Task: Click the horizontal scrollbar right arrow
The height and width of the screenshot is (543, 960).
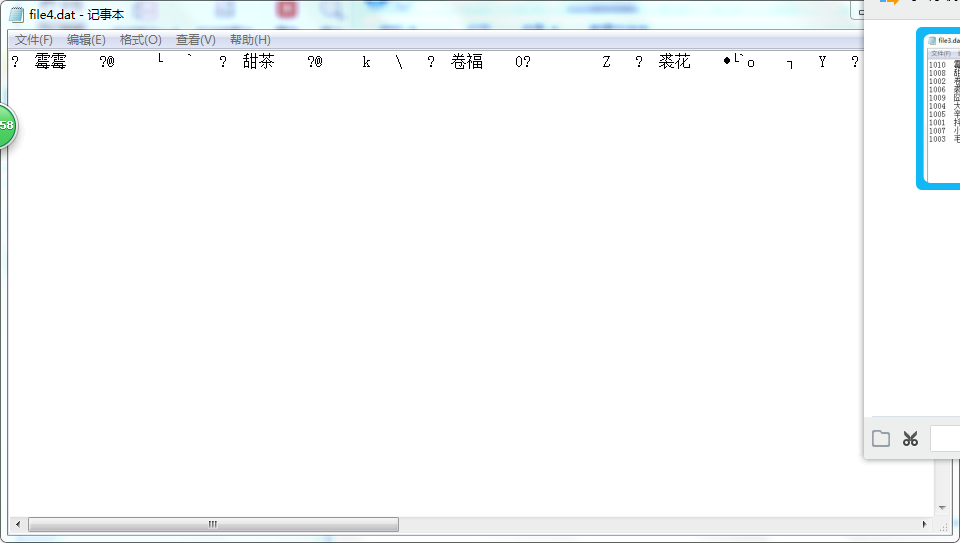Action: [924, 525]
